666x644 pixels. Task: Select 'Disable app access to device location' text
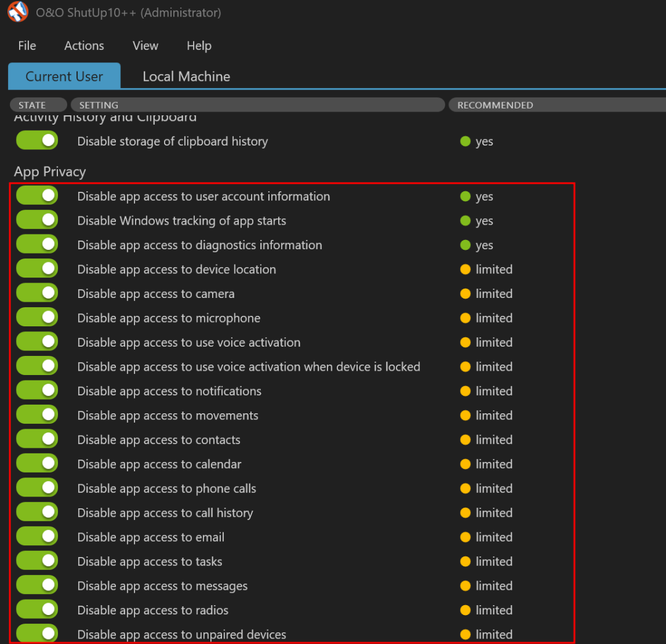coord(177,270)
